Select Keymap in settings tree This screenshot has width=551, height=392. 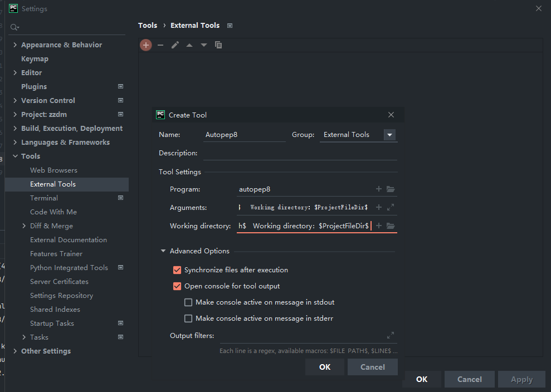pyautogui.click(x=35, y=59)
